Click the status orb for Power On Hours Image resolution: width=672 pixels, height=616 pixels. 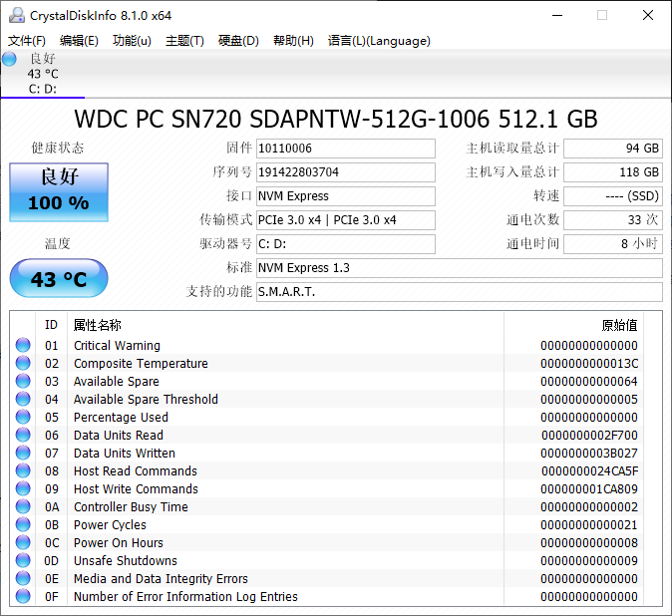pos(23,543)
